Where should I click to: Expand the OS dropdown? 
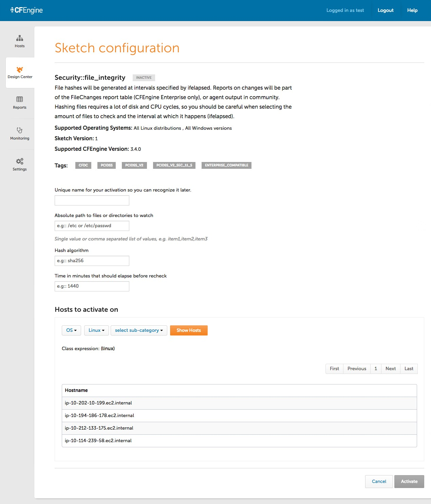[x=71, y=330]
